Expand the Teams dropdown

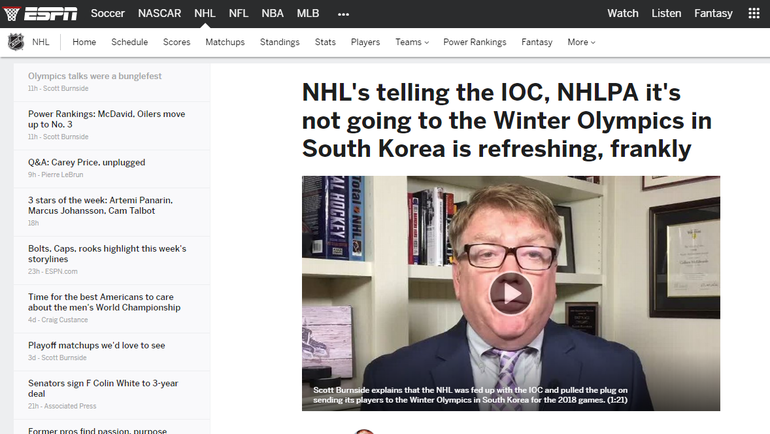pyautogui.click(x=411, y=43)
